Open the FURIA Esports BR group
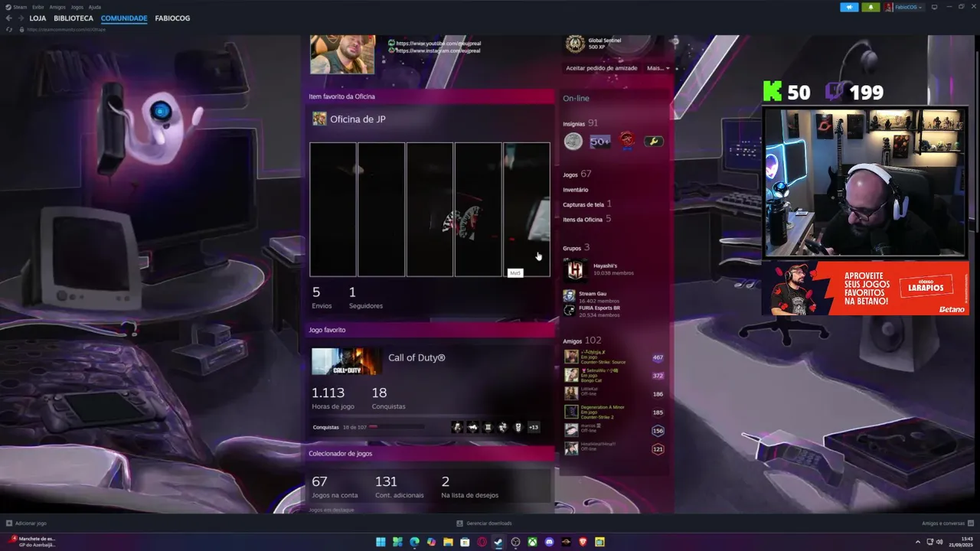This screenshot has width=980, height=551. pos(599,308)
